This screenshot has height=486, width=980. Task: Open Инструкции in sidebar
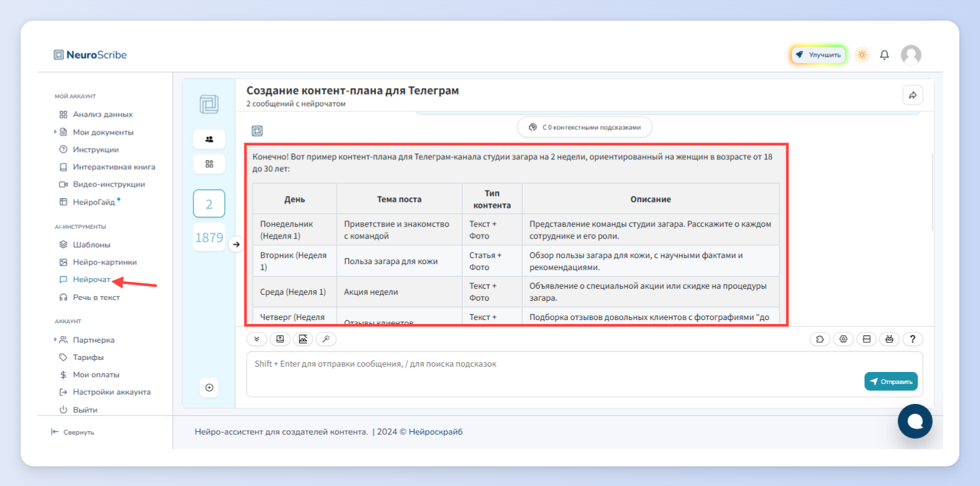(x=96, y=149)
